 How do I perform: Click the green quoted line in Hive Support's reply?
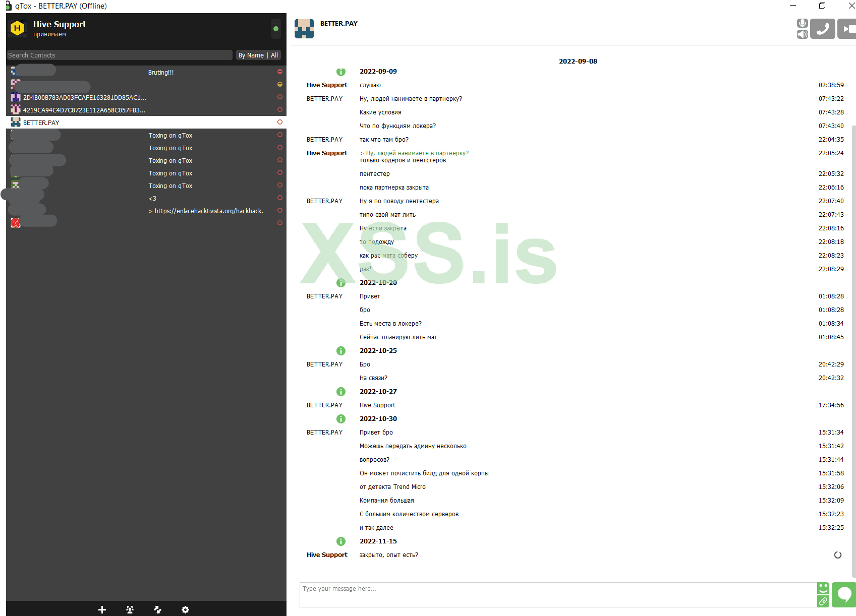pos(414,153)
